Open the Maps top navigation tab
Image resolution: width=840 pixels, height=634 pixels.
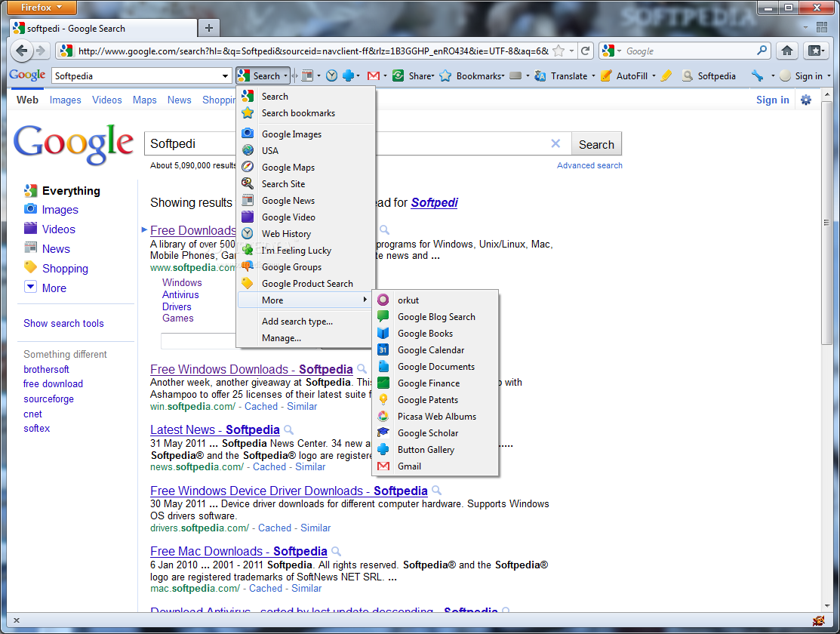pyautogui.click(x=145, y=100)
